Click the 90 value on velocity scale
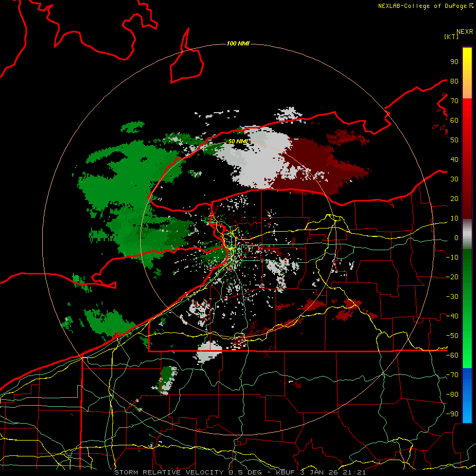 pos(454,62)
